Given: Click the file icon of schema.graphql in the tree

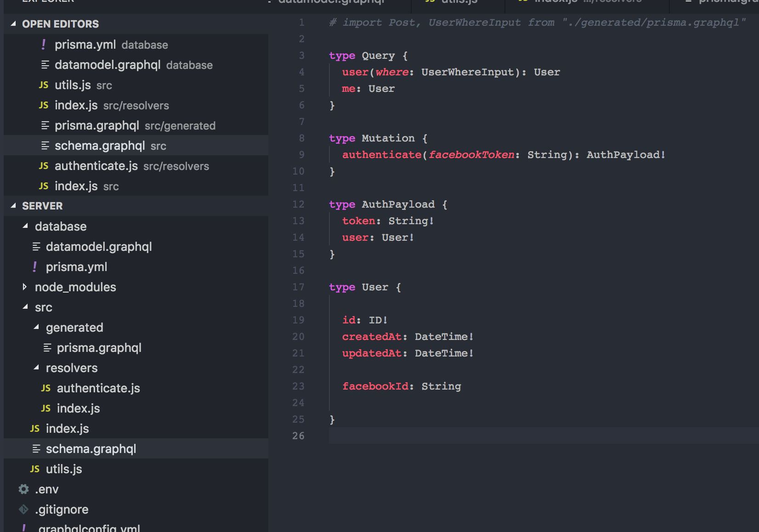Looking at the screenshot, I should (x=36, y=449).
